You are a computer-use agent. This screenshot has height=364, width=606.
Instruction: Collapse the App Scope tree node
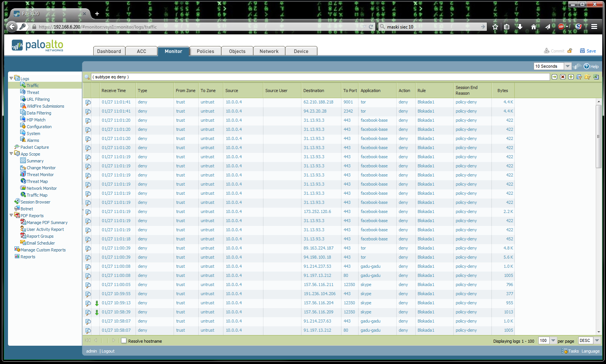click(11, 154)
